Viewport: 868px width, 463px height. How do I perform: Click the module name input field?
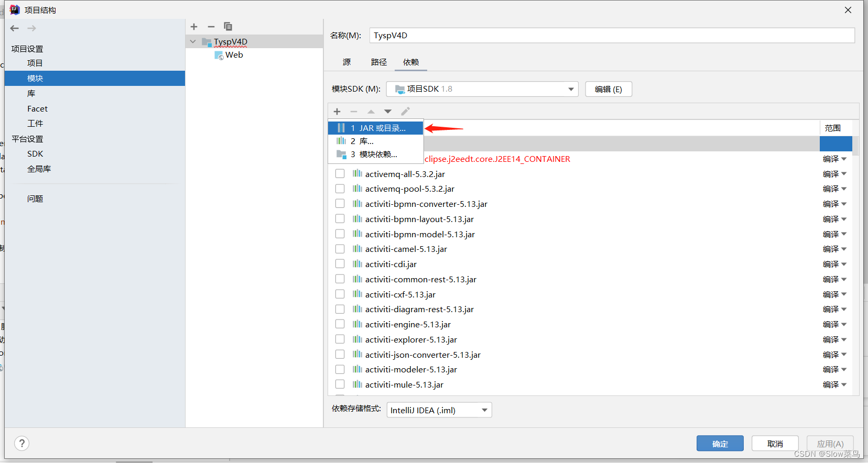(x=612, y=36)
